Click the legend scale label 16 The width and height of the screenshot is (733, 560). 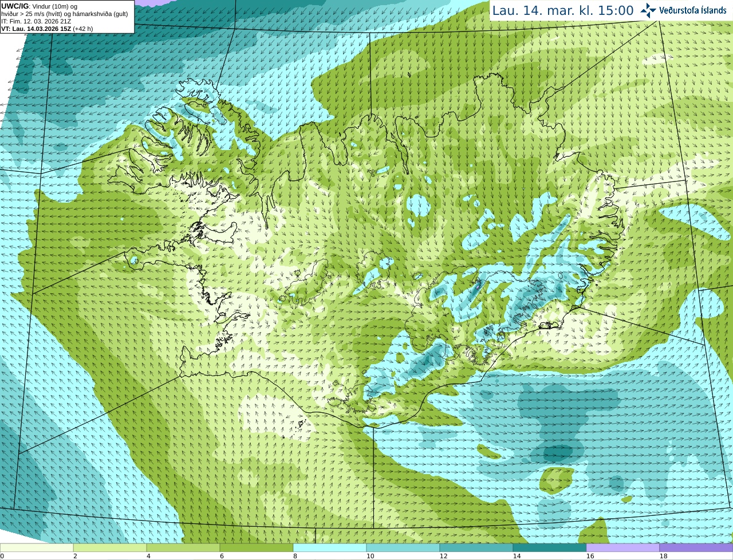(x=590, y=556)
